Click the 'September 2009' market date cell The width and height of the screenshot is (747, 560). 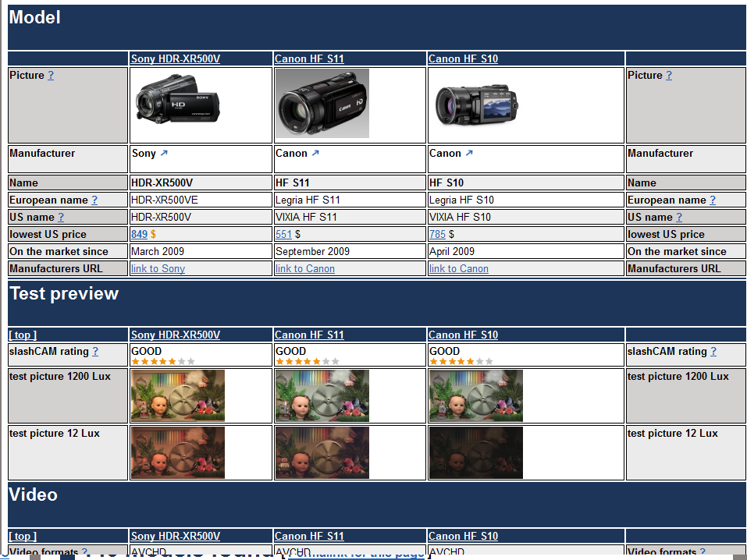pyautogui.click(x=350, y=251)
